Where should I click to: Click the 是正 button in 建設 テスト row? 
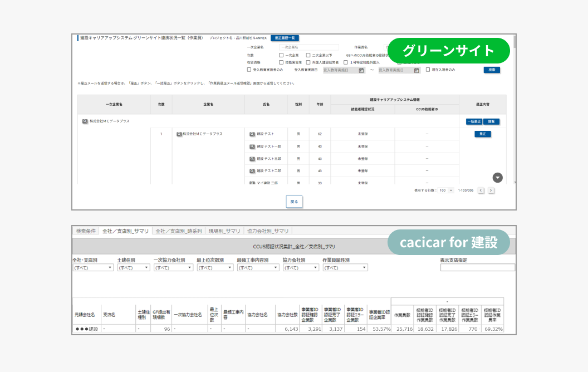[483, 134]
